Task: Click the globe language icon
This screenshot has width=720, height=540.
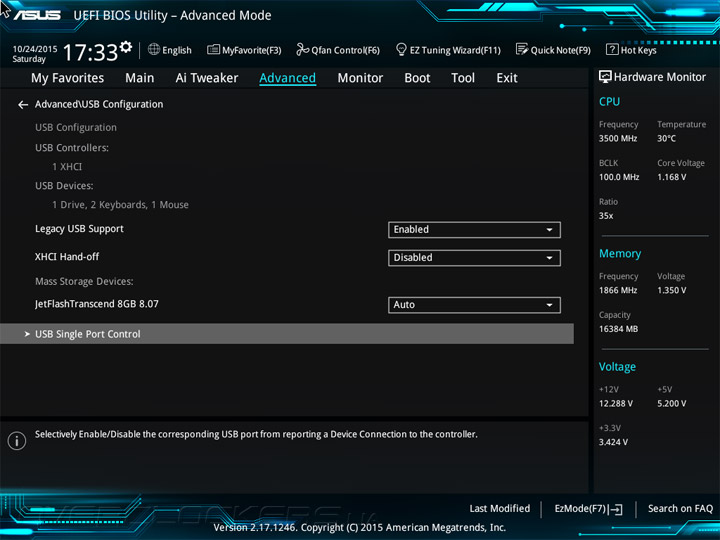Action: point(154,49)
